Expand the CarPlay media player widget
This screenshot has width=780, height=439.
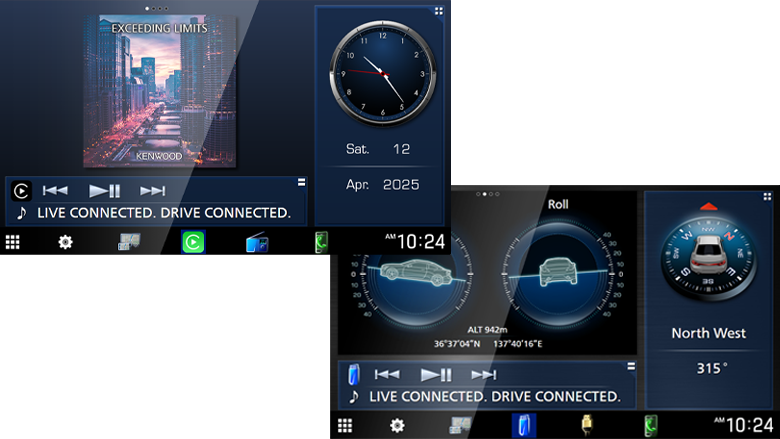(301, 182)
